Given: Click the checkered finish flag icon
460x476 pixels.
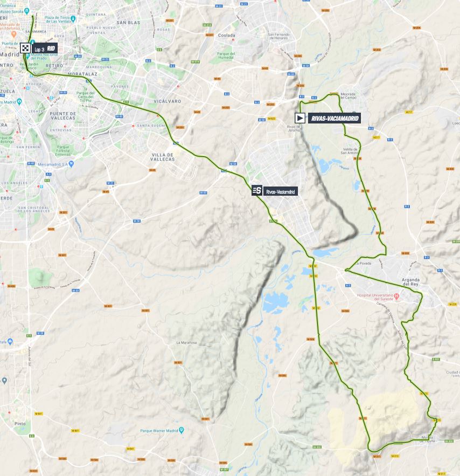Looking at the screenshot, I should pos(25,48).
